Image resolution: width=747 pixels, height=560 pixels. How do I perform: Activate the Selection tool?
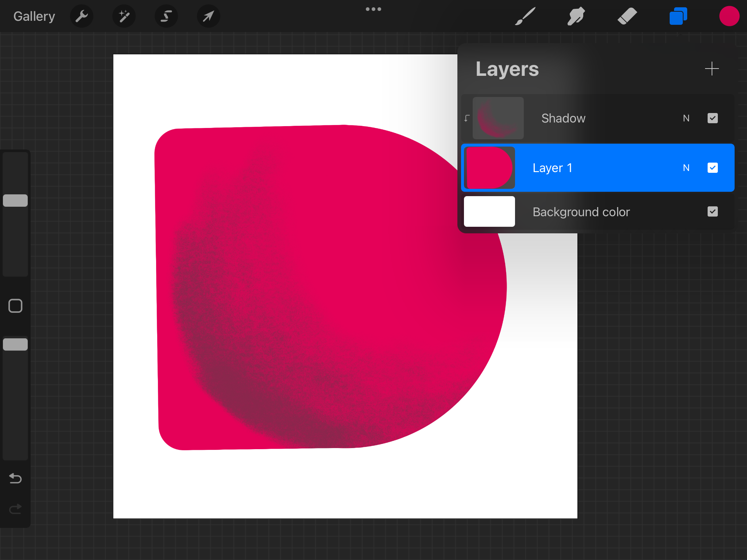pos(166,16)
